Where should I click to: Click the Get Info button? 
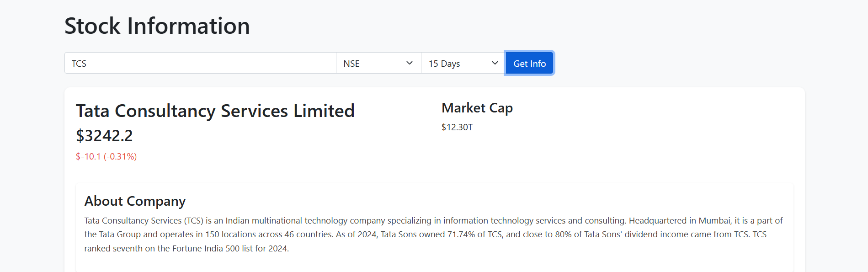pyautogui.click(x=529, y=63)
